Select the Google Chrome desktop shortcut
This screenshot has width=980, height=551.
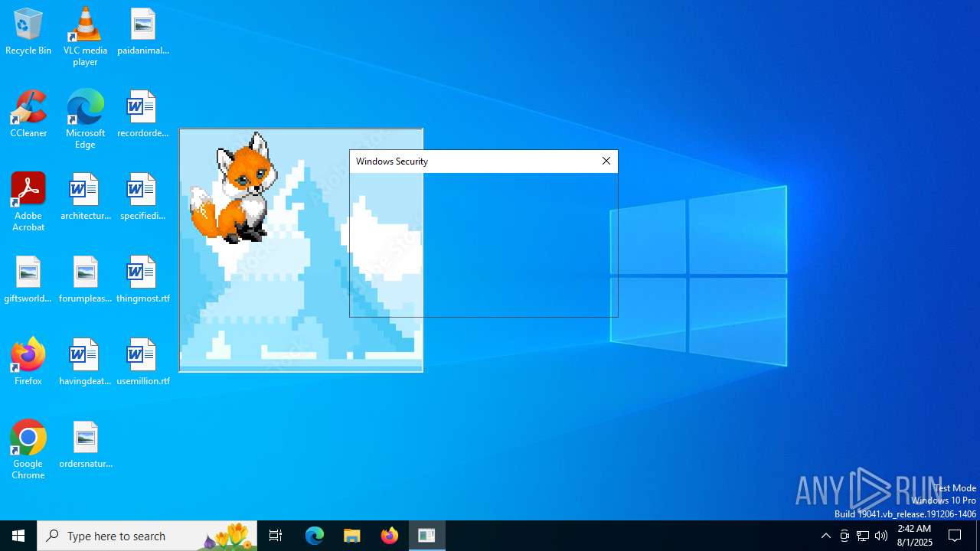pyautogui.click(x=28, y=450)
